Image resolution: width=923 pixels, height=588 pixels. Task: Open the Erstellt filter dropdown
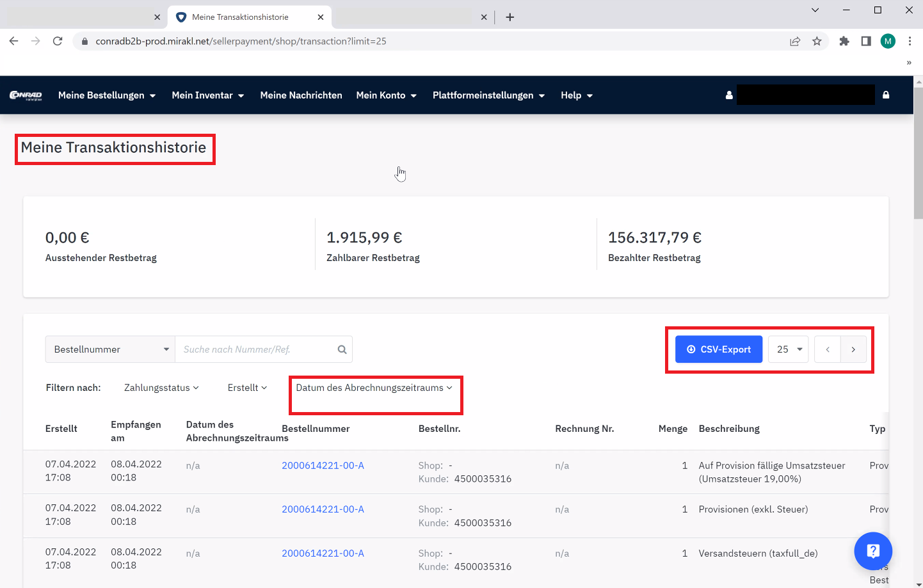point(247,388)
